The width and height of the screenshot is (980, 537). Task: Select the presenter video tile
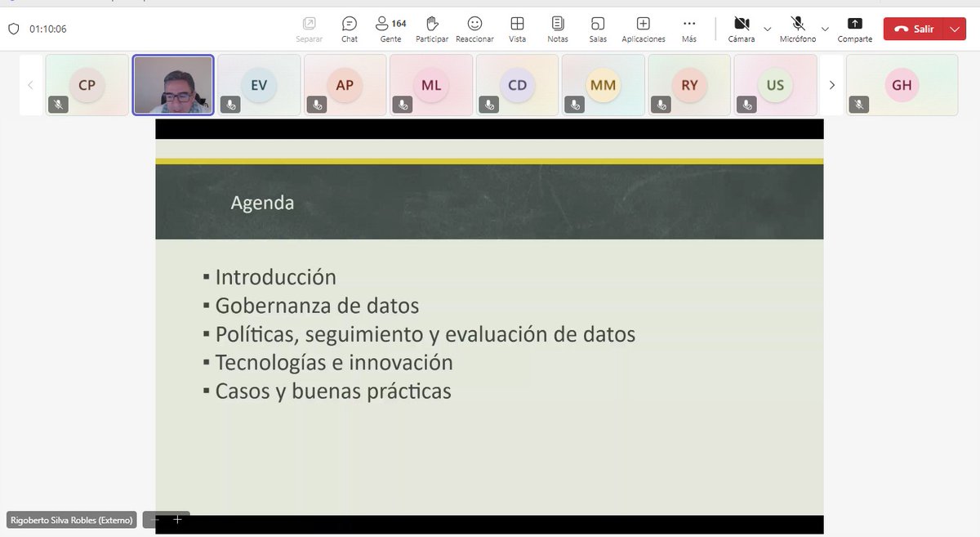pyautogui.click(x=173, y=85)
